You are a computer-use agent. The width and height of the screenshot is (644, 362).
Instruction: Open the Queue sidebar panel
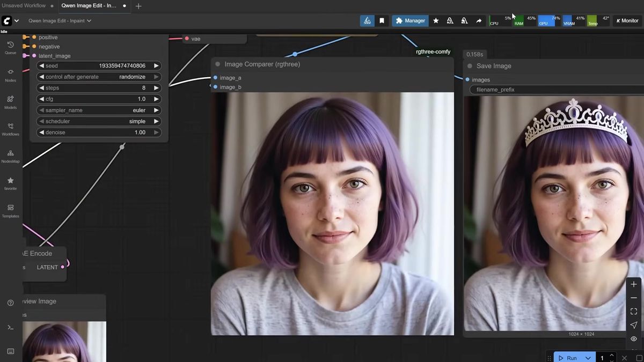[x=10, y=47]
